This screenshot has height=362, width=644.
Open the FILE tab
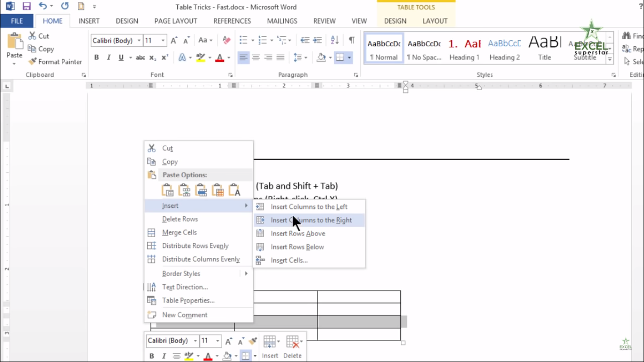17,21
